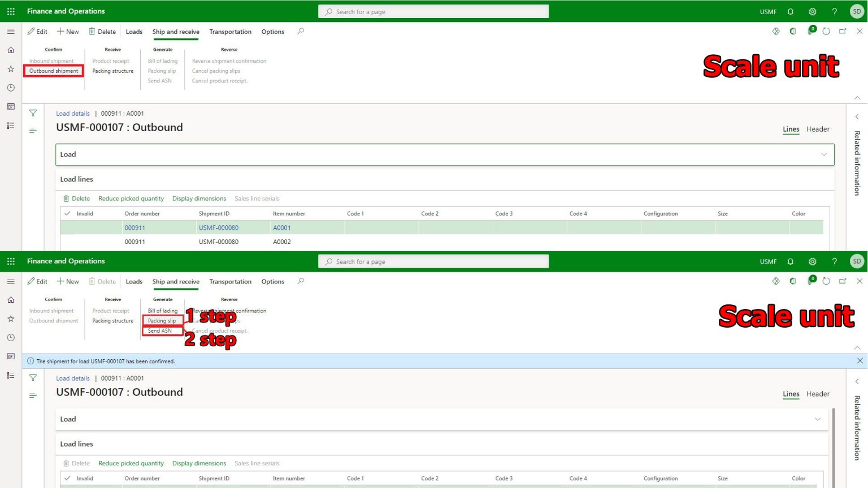Open app launcher grid in top window

11,11
